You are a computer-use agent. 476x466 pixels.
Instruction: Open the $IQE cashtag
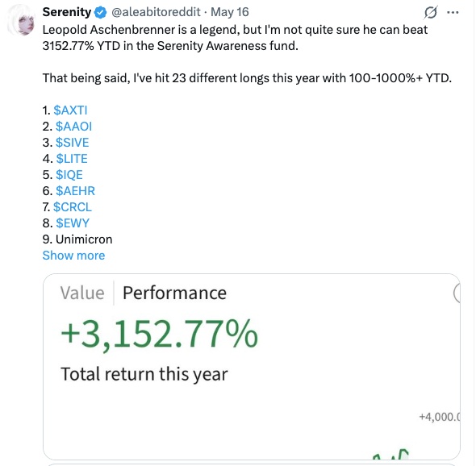[x=69, y=174]
